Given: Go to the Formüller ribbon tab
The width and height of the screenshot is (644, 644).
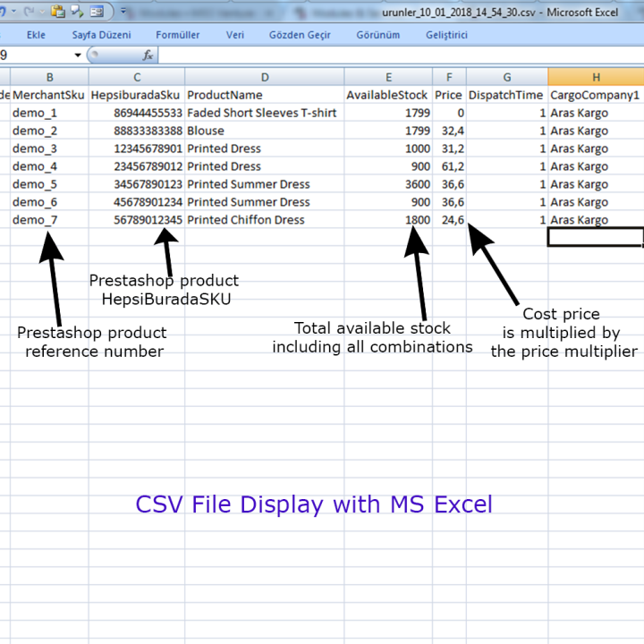Looking at the screenshot, I should [x=177, y=35].
